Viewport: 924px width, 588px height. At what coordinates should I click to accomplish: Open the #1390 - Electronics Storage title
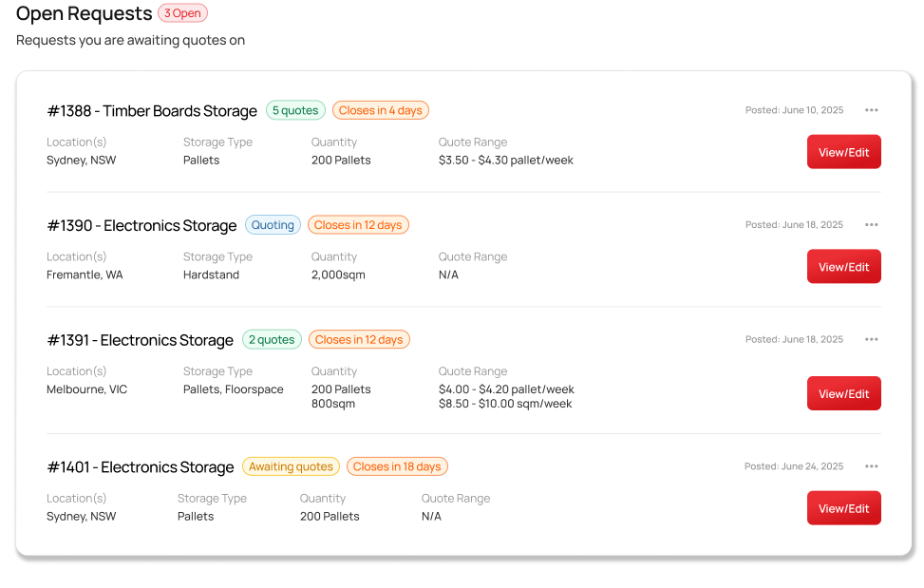(x=141, y=226)
